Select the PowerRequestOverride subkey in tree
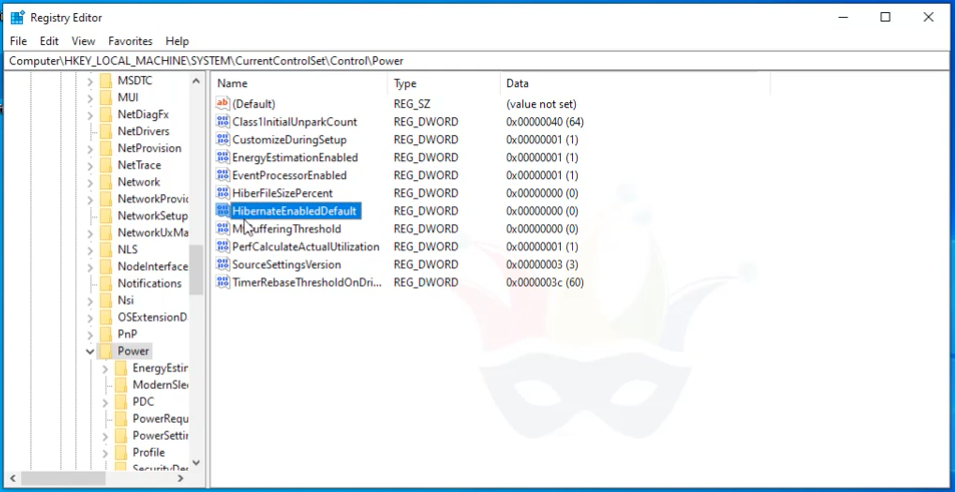955x492 pixels. 160,419
